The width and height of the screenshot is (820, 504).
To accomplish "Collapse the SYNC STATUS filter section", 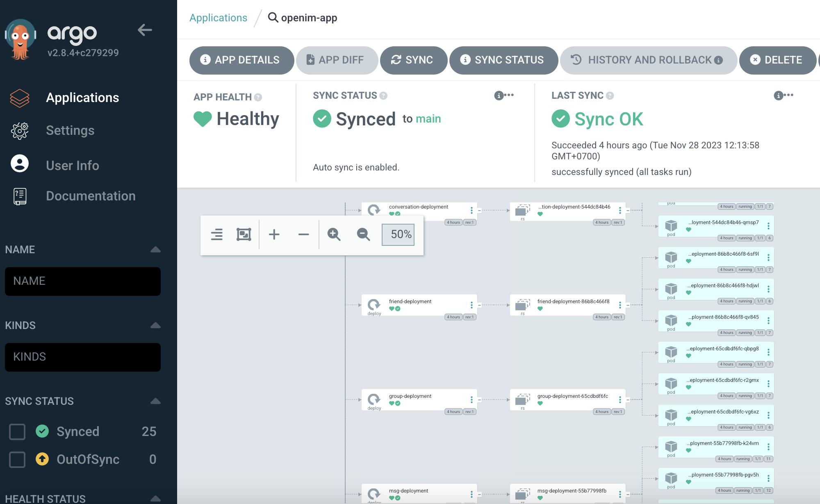I will (155, 401).
